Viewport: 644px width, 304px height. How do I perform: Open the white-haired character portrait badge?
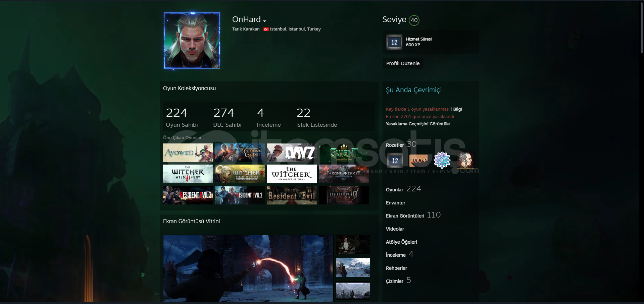(x=465, y=160)
